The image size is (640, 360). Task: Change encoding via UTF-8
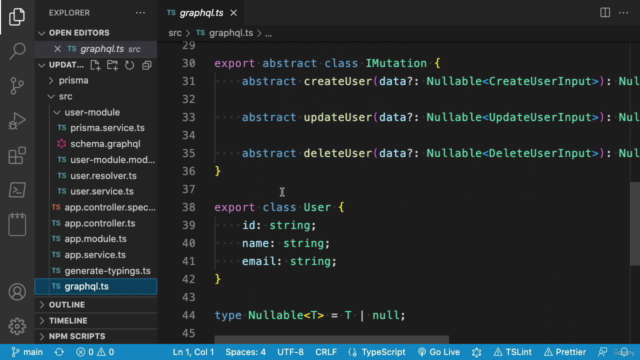(x=290, y=352)
